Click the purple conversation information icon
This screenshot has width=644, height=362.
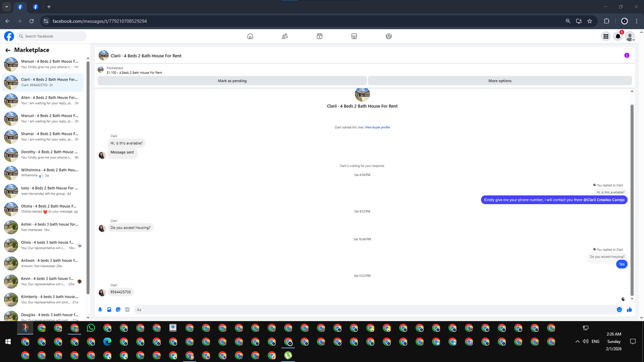(626, 55)
